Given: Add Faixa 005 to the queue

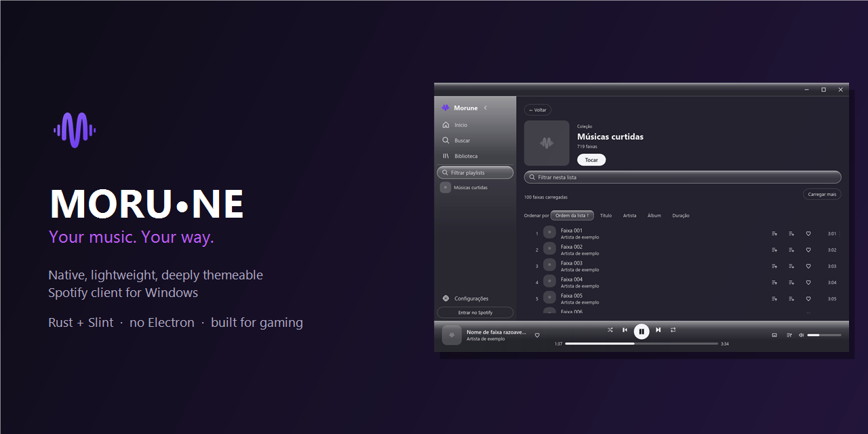Looking at the screenshot, I should point(791,299).
